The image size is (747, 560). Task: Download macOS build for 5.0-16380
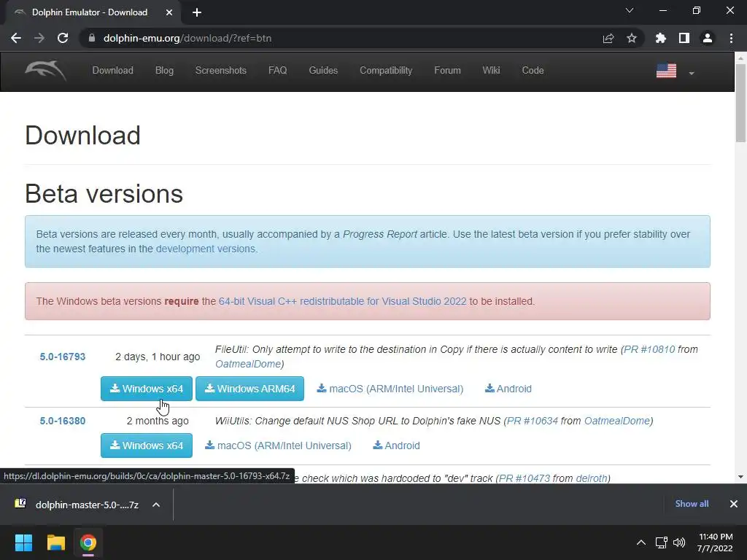tap(278, 446)
